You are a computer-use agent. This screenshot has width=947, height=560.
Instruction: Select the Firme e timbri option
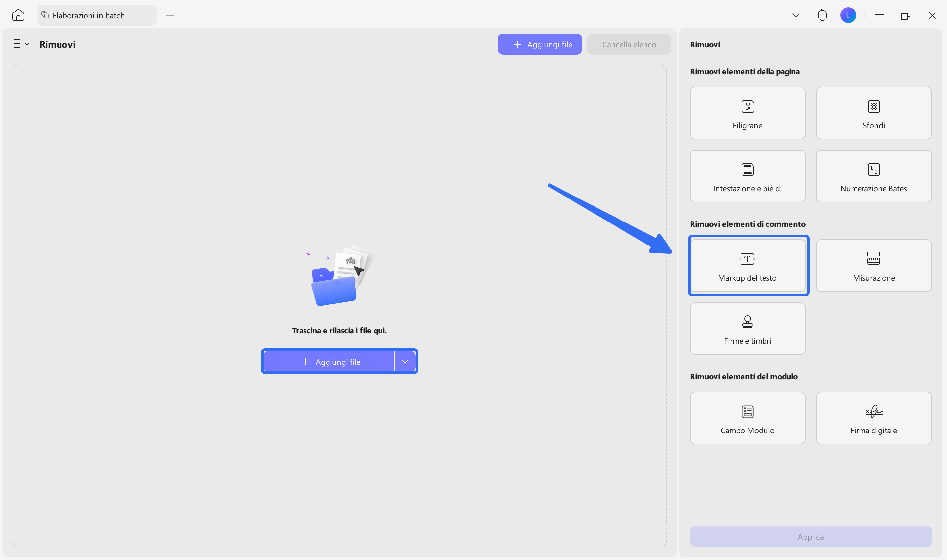point(747,328)
